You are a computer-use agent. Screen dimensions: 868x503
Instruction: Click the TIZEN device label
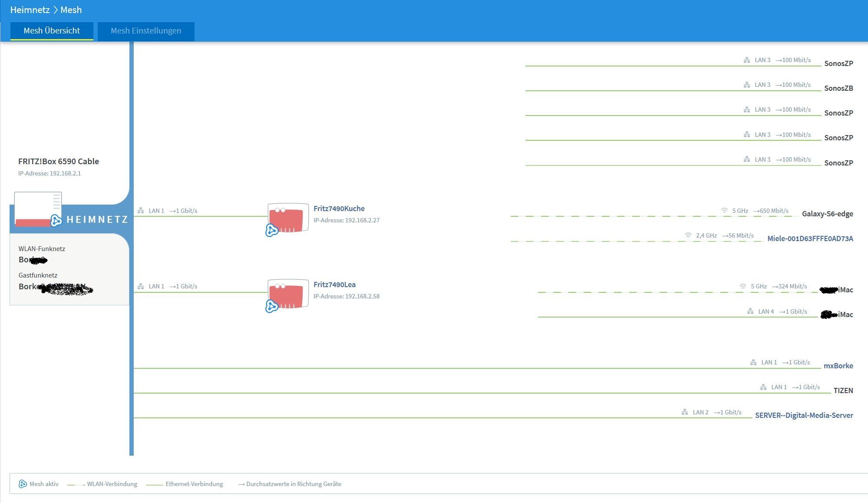tap(843, 390)
